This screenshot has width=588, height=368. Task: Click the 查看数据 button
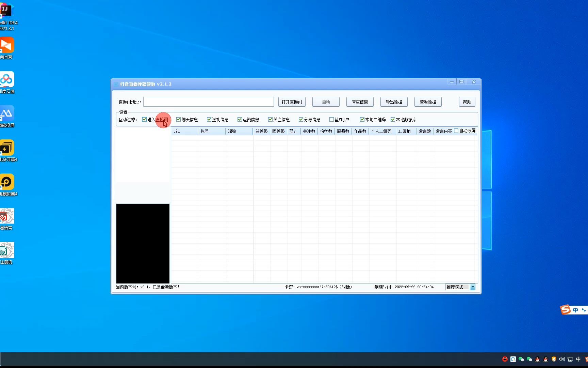coord(428,102)
